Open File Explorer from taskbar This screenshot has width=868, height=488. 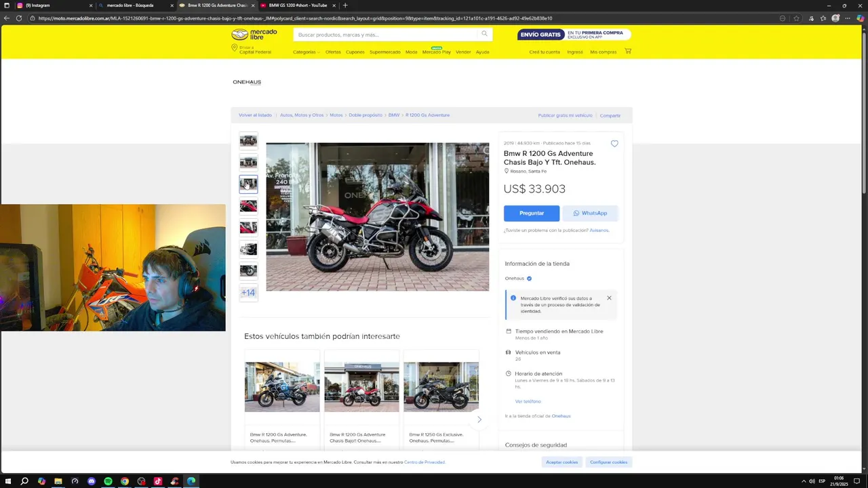[58, 481]
